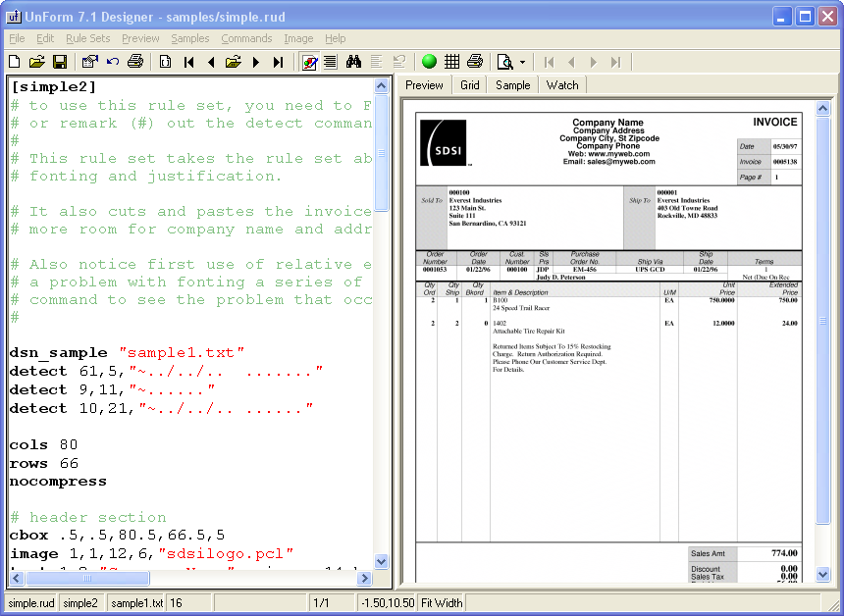Open the Rule Sets menu

coord(88,38)
